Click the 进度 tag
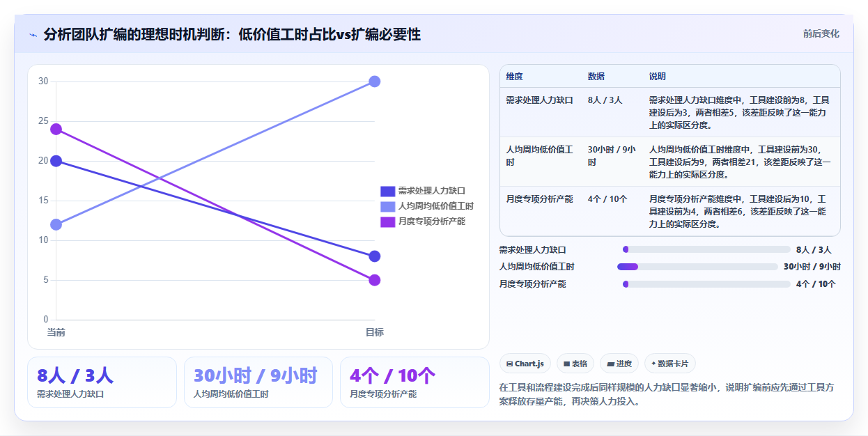This screenshot has width=868, height=436. tap(619, 364)
